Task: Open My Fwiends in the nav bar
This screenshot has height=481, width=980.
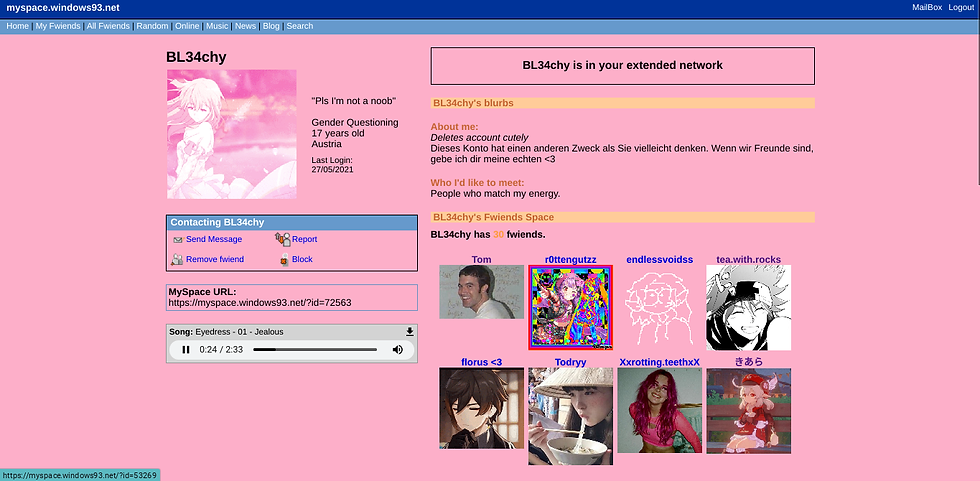Action: click(58, 26)
